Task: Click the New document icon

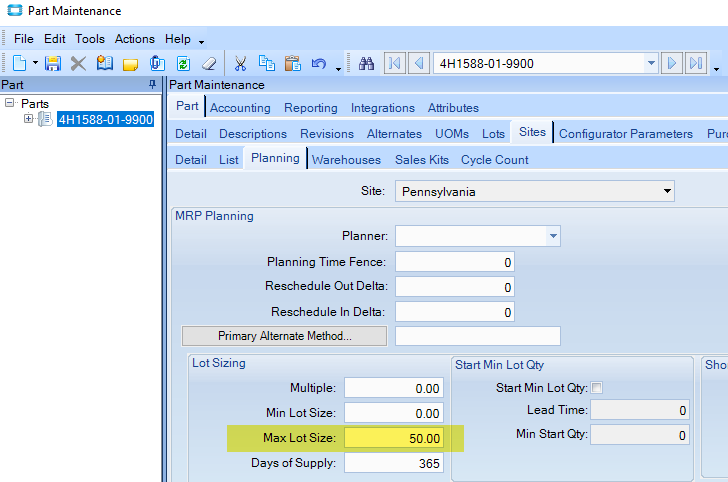Action: click(x=19, y=63)
